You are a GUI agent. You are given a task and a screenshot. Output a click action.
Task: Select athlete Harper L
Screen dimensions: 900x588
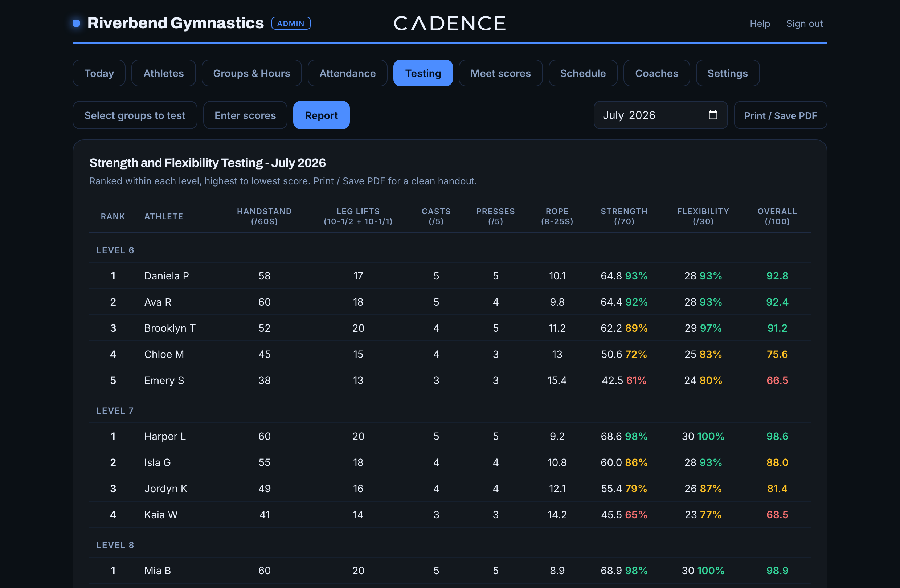pos(165,436)
